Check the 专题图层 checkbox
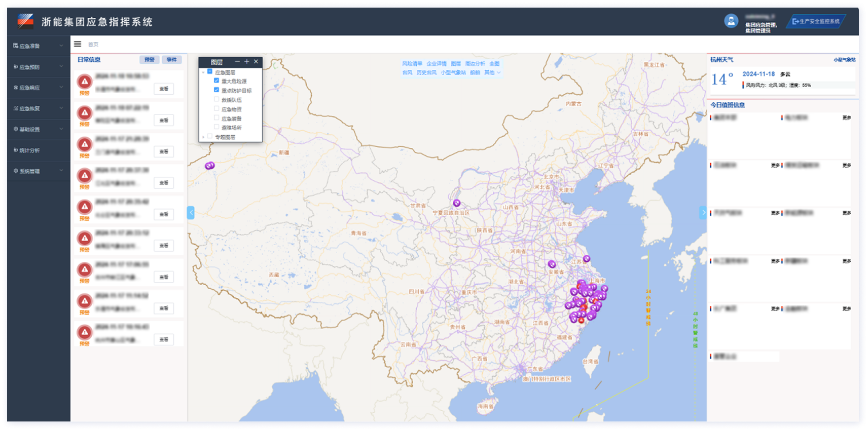This screenshot has width=868, height=431. pos(210,136)
